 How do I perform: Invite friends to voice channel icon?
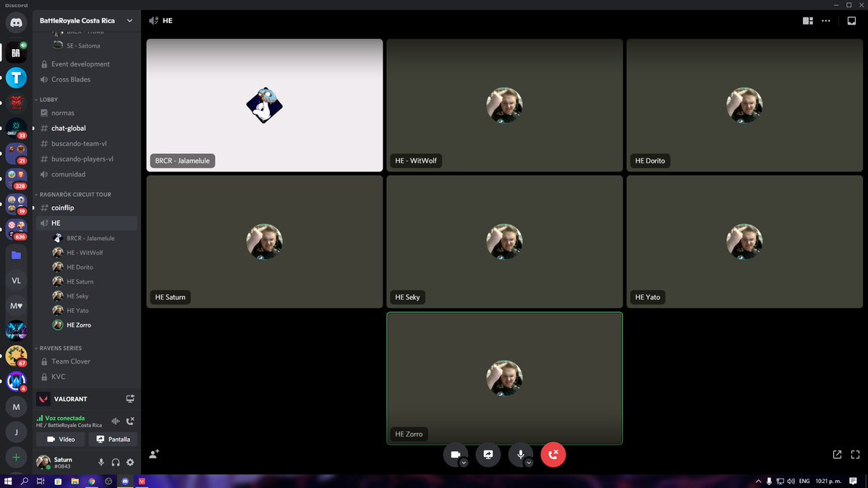click(154, 454)
